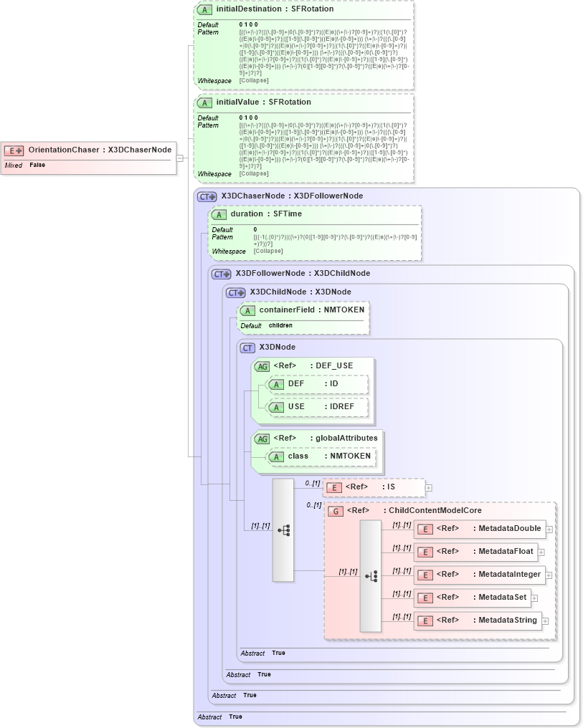
Task: Expand the MetadataFloat reference
Action: coord(541,552)
